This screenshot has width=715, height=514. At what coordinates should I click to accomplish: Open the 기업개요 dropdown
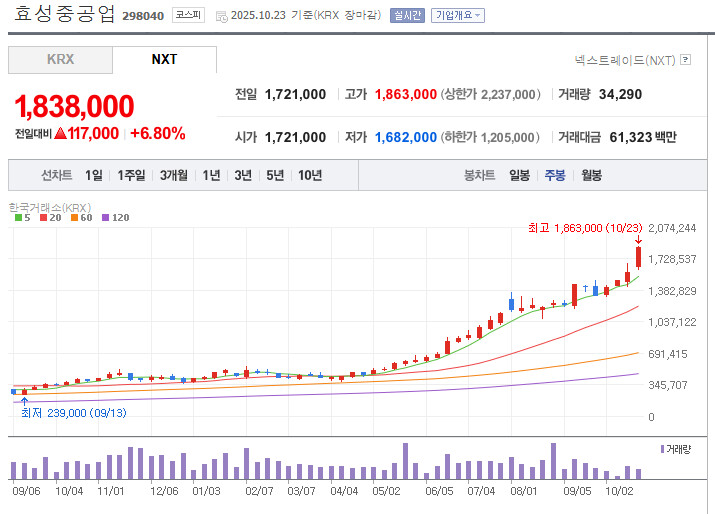point(458,16)
